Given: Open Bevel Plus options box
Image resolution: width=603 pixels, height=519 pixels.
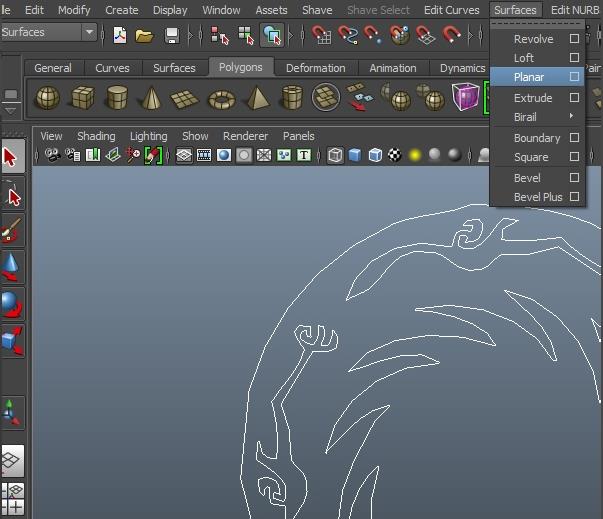Looking at the screenshot, I should (574, 196).
